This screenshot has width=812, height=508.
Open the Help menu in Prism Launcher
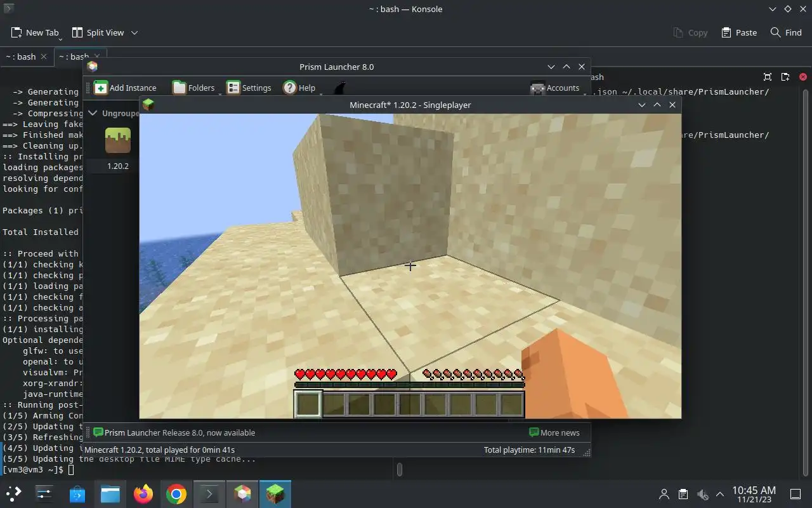(299, 88)
